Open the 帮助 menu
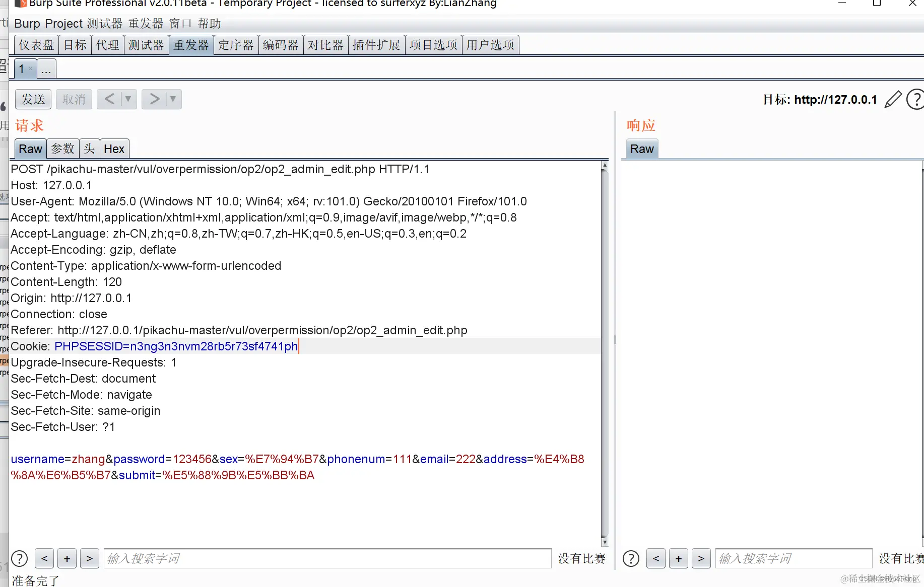Image resolution: width=924 pixels, height=587 pixels. click(210, 24)
